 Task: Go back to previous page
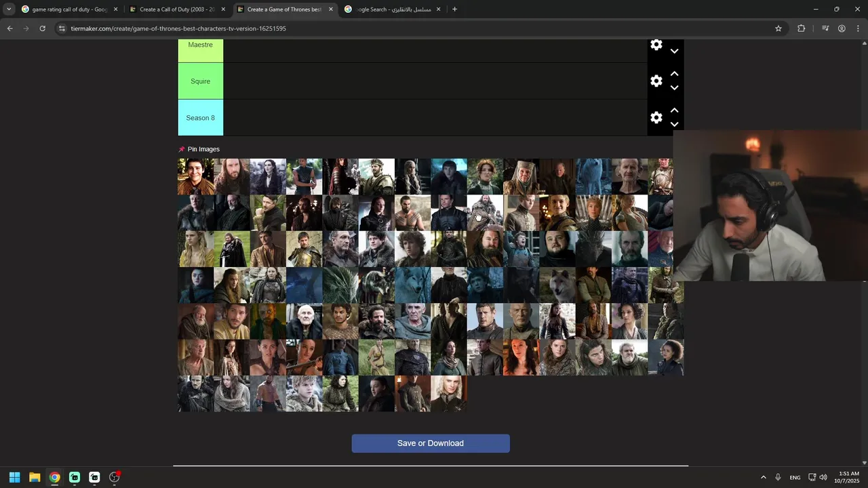(9, 28)
